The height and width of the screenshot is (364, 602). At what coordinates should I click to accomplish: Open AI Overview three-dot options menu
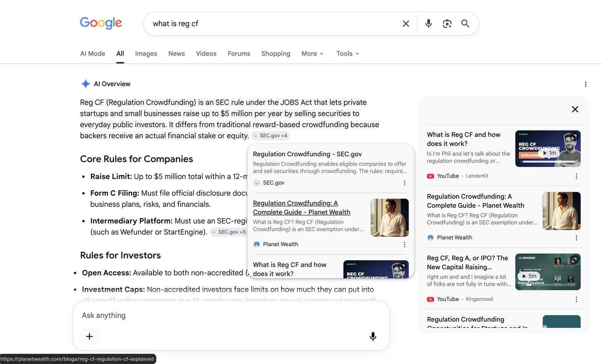pyautogui.click(x=585, y=84)
